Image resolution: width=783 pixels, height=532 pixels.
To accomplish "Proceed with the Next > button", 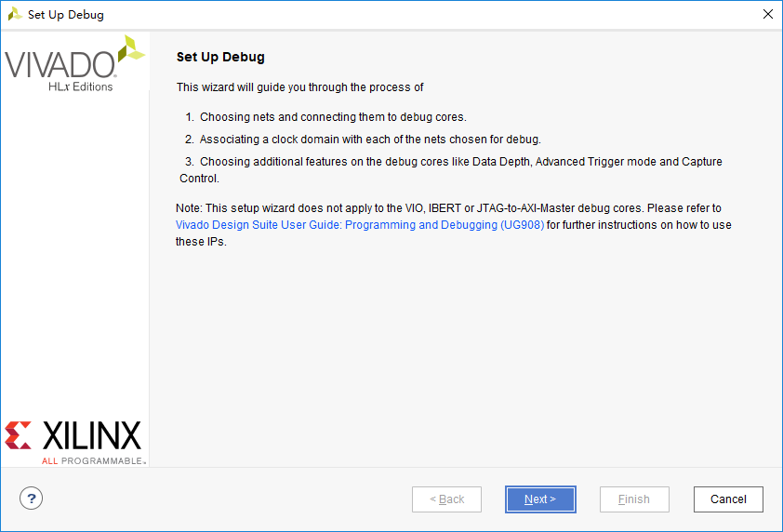I will coord(540,499).
